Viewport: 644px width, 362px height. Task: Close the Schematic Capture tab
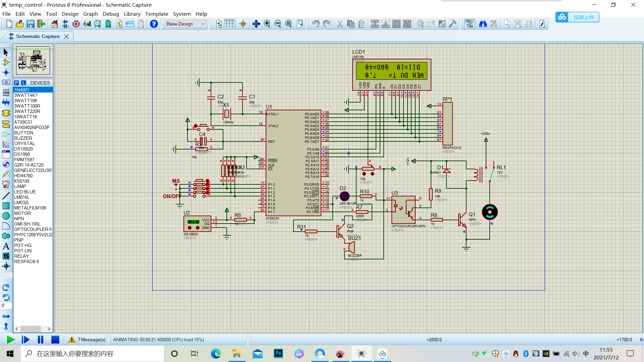(66, 36)
